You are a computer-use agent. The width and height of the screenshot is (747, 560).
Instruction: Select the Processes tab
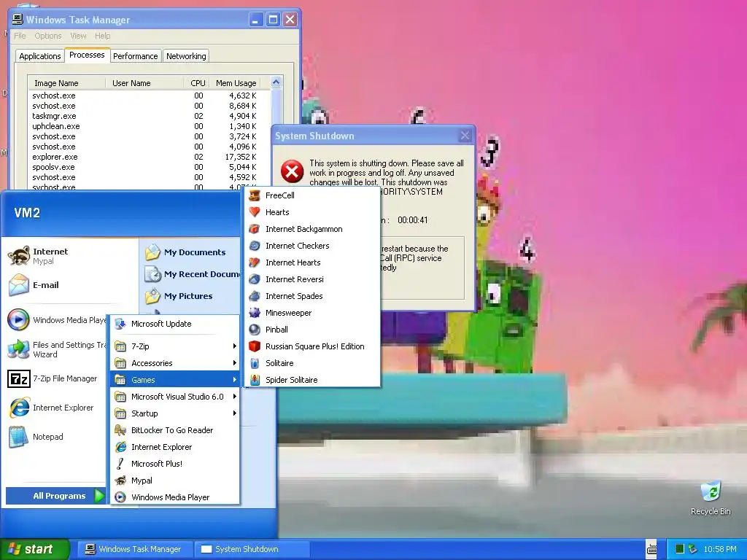(87, 55)
